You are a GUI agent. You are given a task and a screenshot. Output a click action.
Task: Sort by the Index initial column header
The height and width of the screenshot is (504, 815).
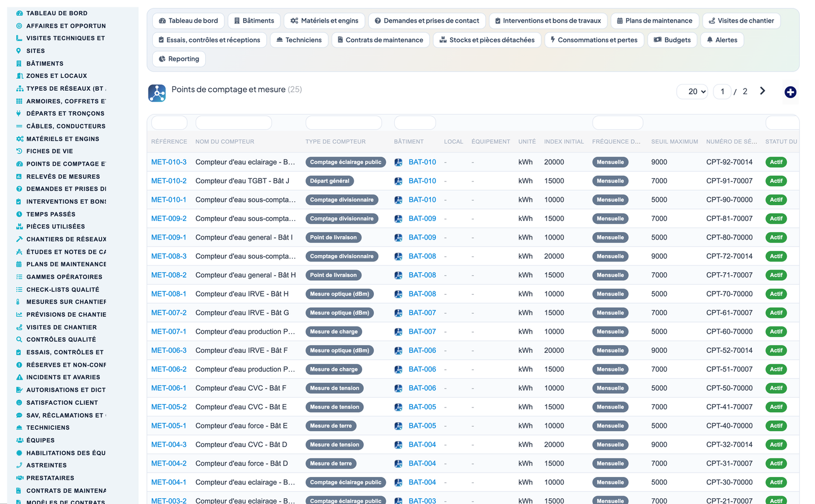click(564, 142)
